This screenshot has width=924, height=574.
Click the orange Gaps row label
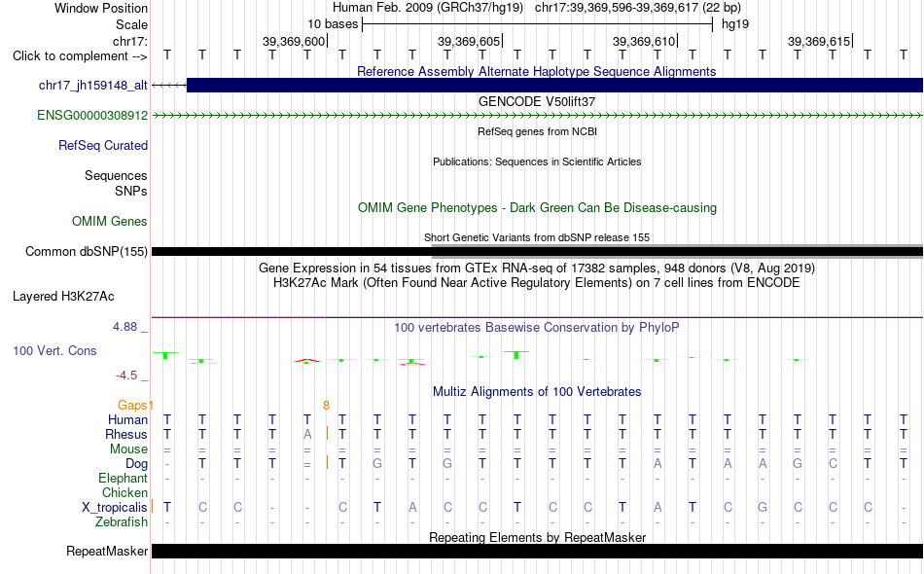(x=132, y=405)
